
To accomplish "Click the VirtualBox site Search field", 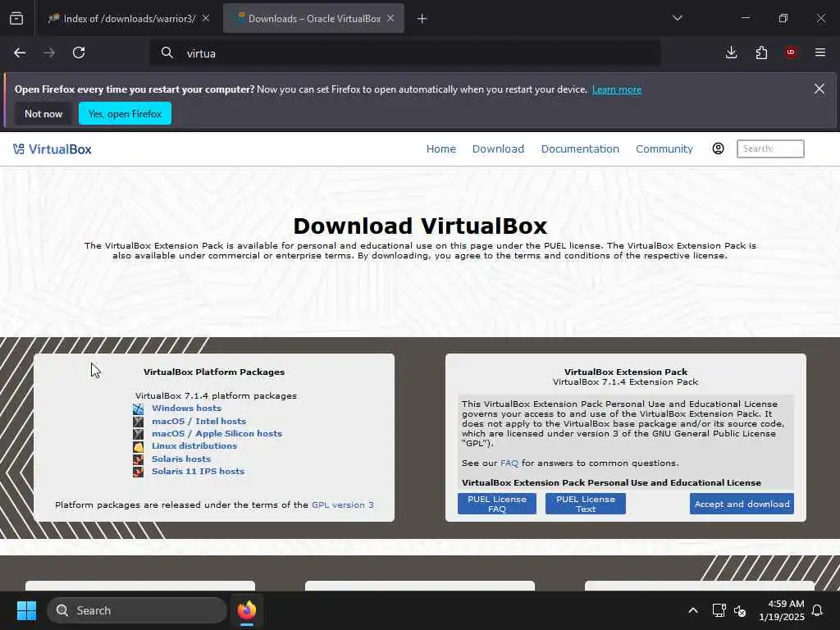I will click(x=770, y=148).
